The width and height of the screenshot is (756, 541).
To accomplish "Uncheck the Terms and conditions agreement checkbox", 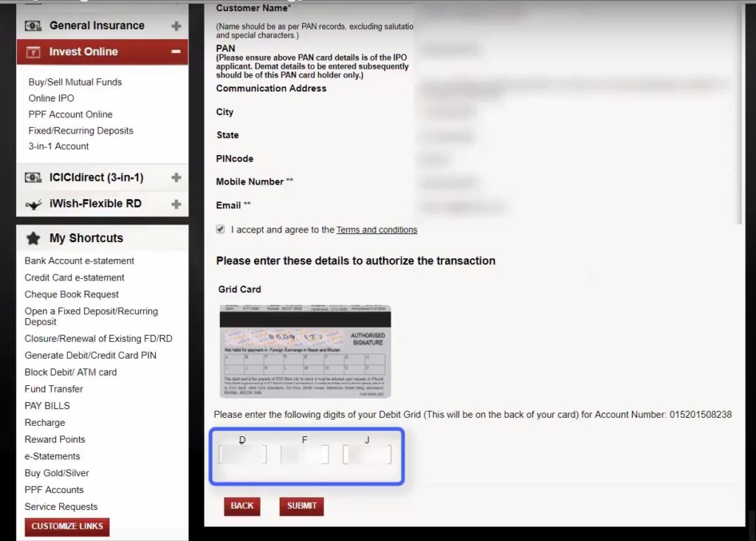I will point(220,230).
